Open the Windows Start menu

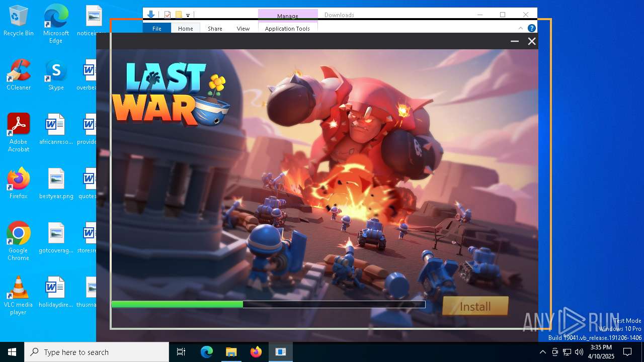tap(12, 352)
